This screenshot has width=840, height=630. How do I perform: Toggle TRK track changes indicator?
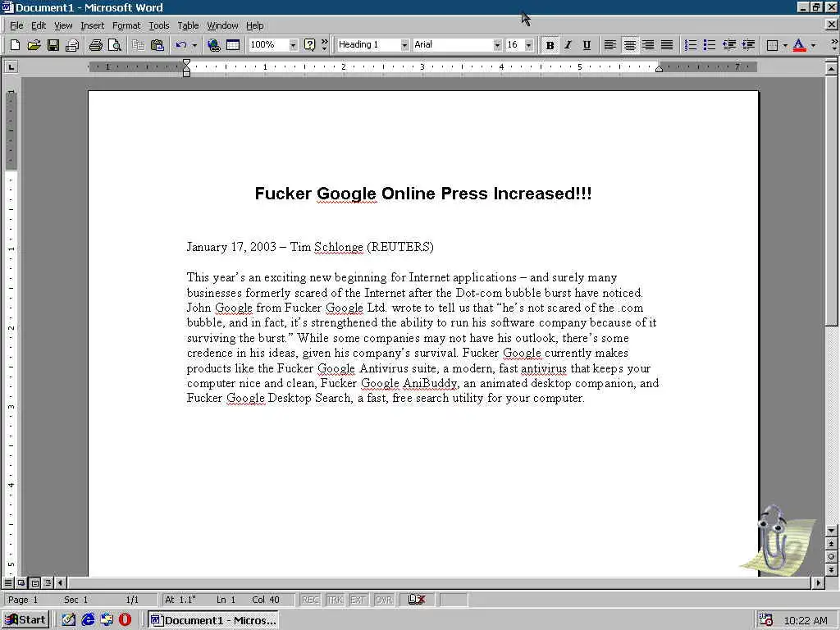coord(335,600)
